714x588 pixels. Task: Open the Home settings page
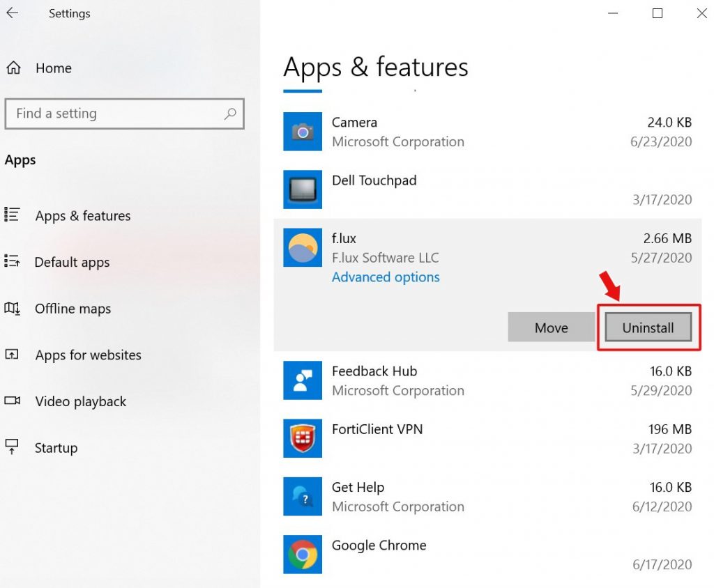pos(54,68)
